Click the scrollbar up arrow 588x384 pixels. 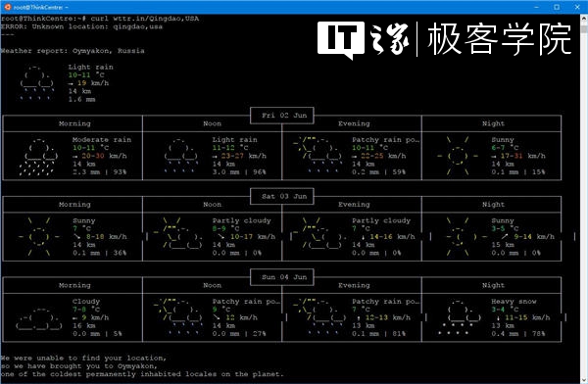(x=584, y=18)
